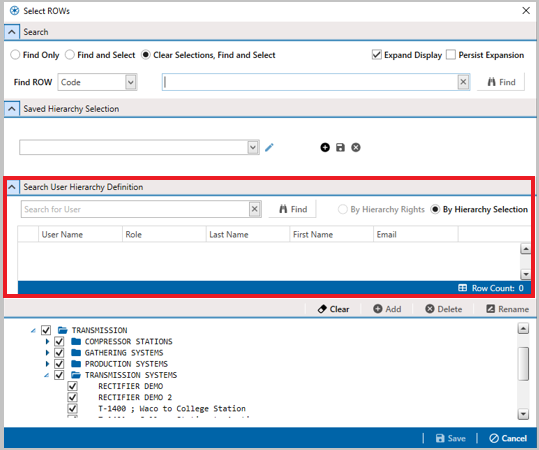
Task: Click Rename in the hierarchy toolbar
Action: [507, 309]
